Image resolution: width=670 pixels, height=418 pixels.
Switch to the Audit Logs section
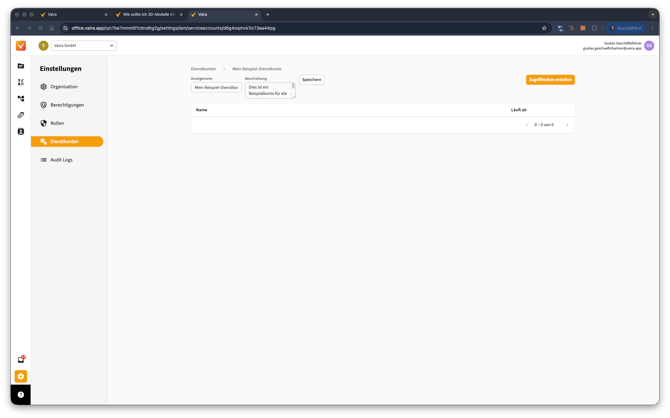pos(61,160)
